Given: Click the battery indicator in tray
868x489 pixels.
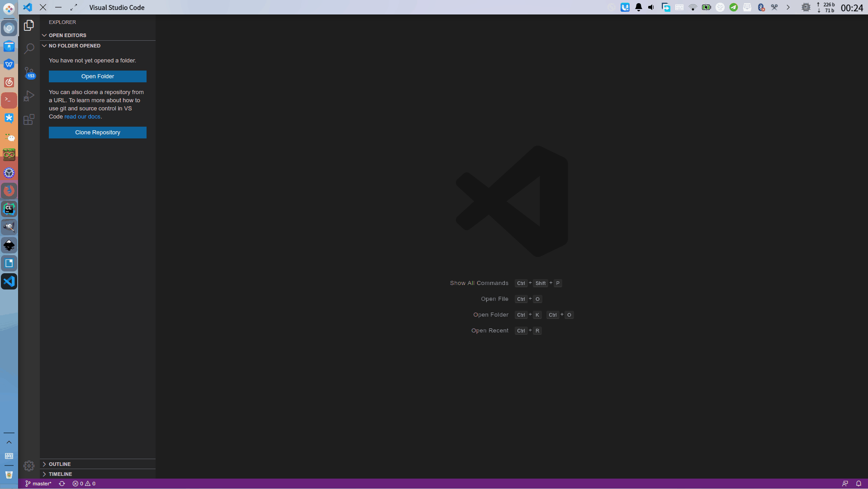Looking at the screenshot, I should click(x=707, y=7).
